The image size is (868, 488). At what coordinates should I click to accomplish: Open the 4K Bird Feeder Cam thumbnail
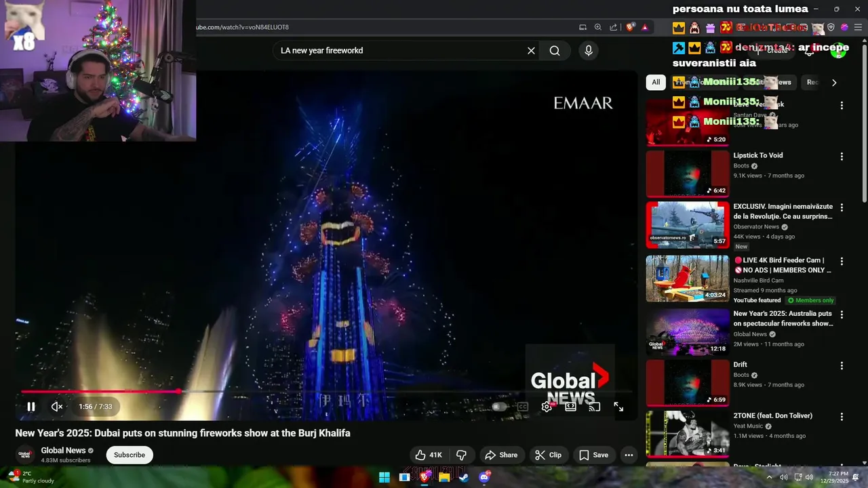(688, 279)
